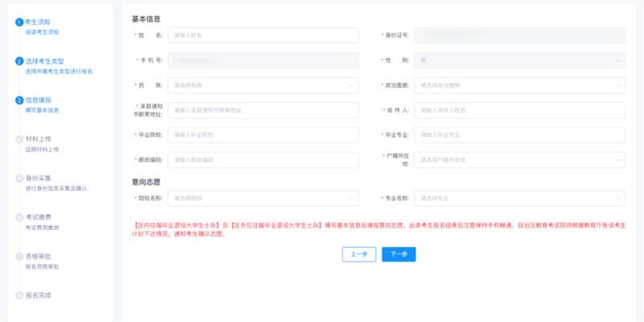Expand the 户籍所在地 dropdown
The image size is (644, 322).
point(519,159)
